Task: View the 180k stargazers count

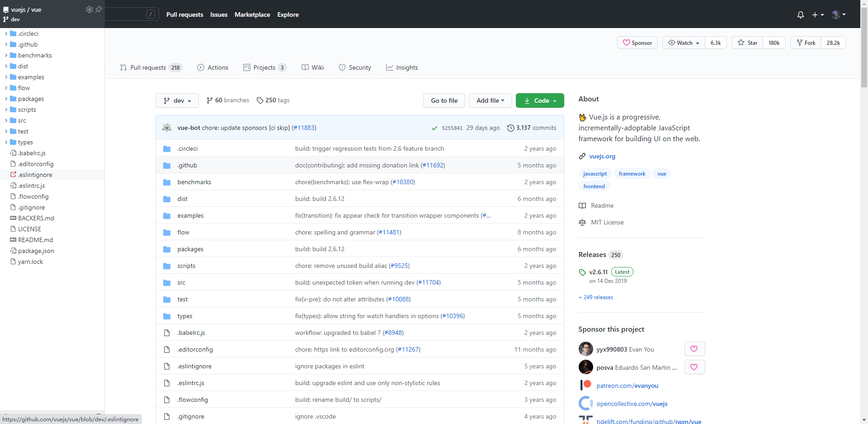Action: [774, 43]
